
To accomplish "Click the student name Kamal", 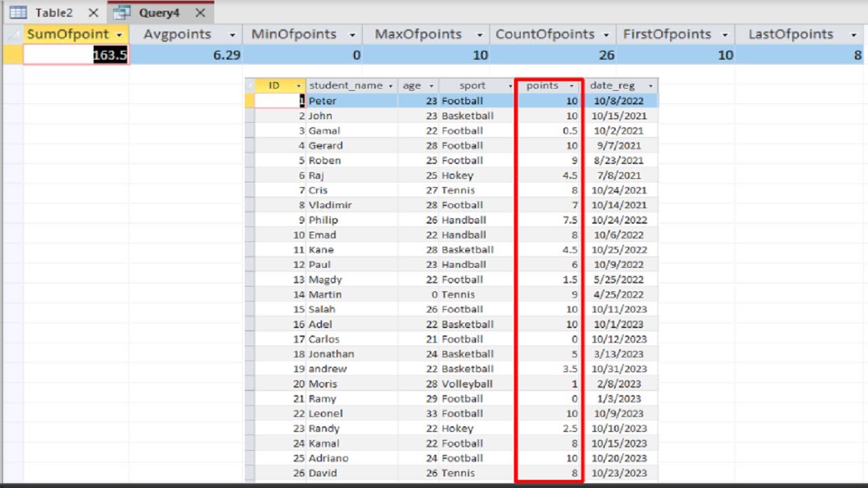I will 323,444.
